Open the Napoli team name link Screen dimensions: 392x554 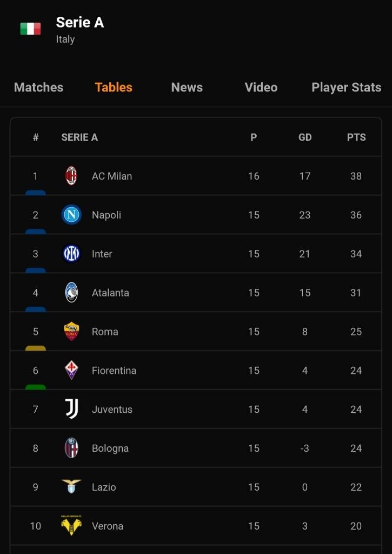coord(107,215)
